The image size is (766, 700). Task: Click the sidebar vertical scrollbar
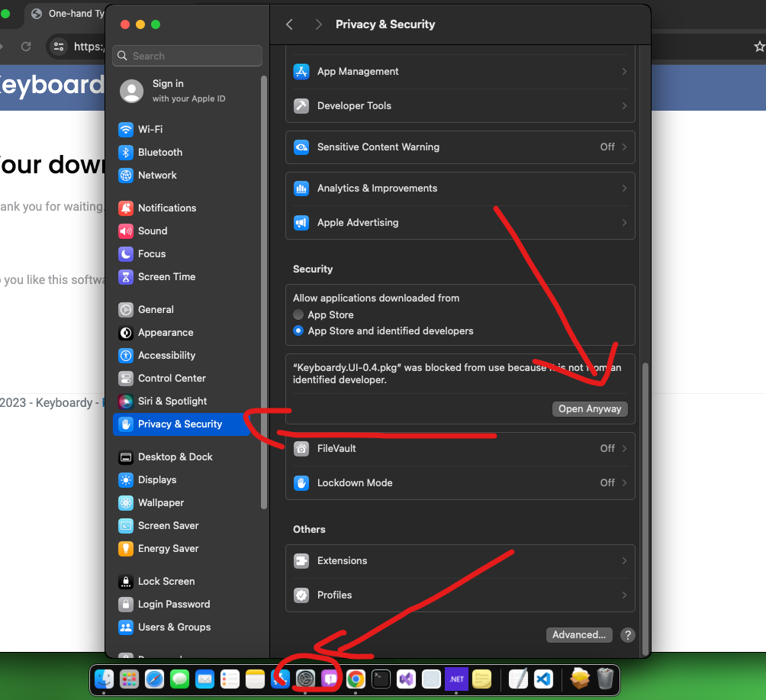tap(264, 292)
